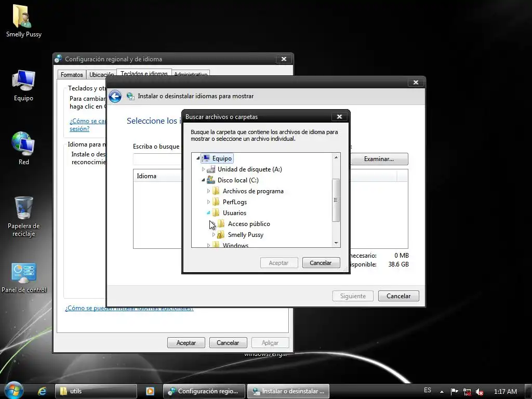Click Aceptar in Configuración regional window
The image size is (532, 399).
[187, 343]
